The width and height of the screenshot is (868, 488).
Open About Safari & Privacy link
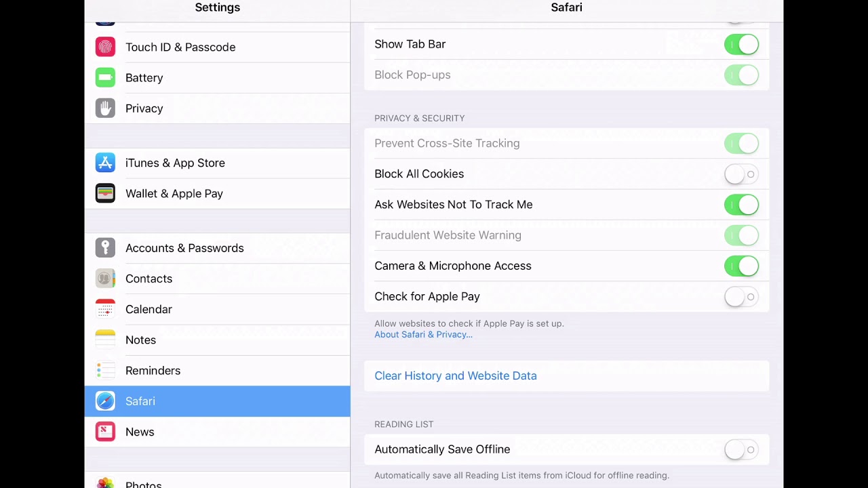423,334
